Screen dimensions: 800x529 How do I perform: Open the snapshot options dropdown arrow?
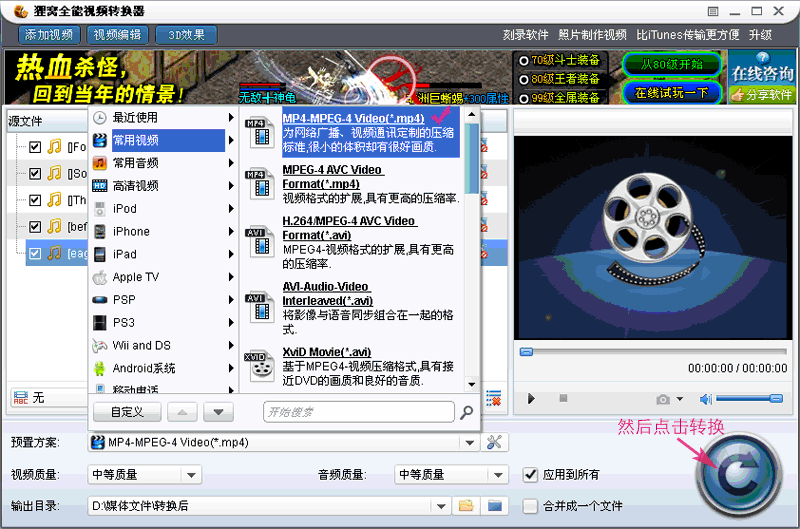(x=680, y=399)
